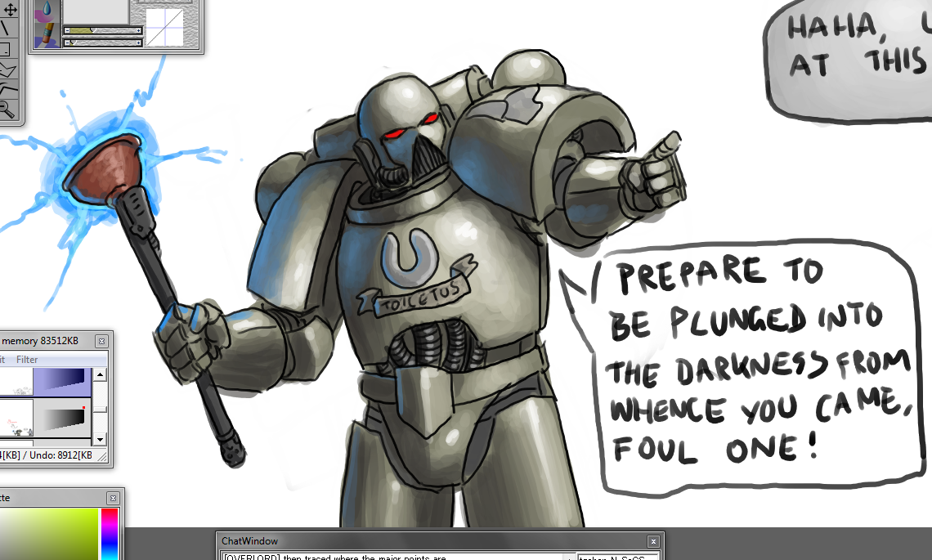Choose the polygon lasso tool
The image size is (932, 560).
(8, 69)
